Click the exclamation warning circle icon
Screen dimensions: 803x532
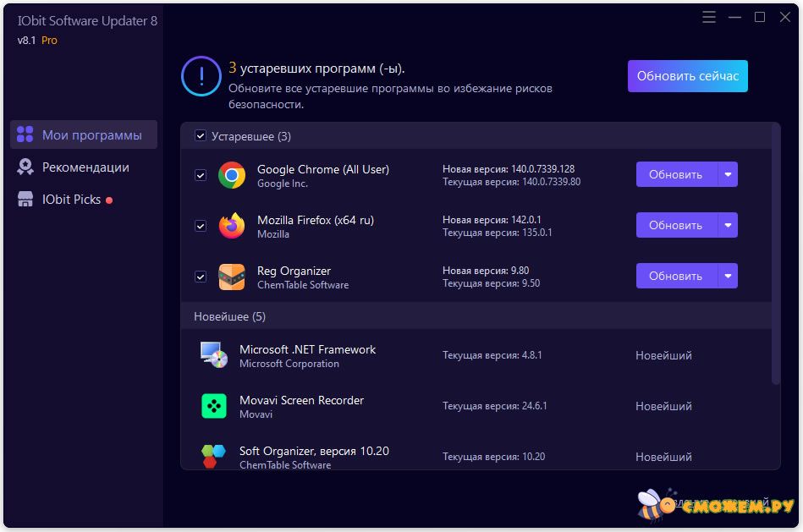201,78
